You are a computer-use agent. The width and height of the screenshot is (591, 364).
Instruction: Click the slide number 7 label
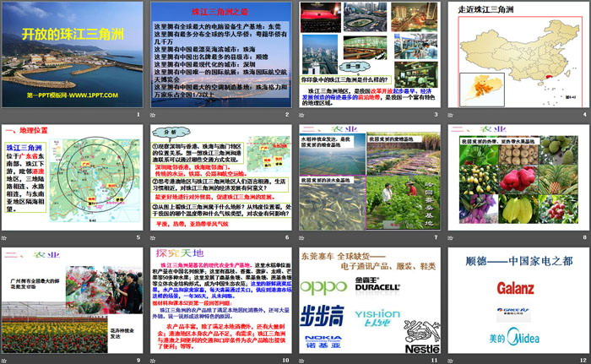tap(436, 237)
